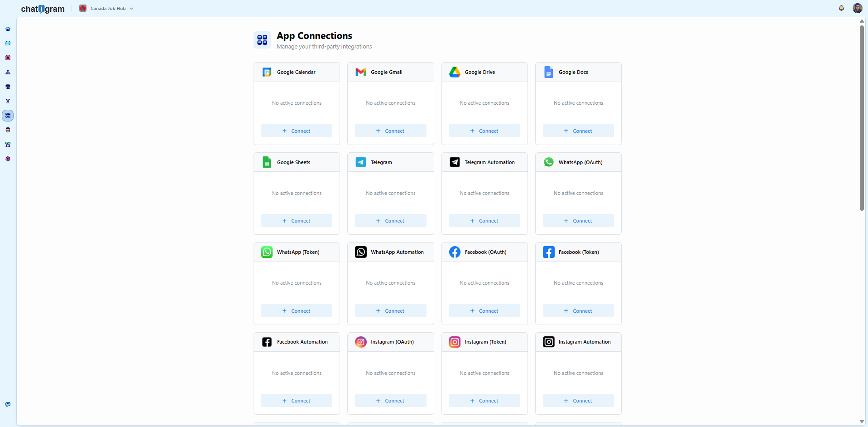Connect a Google Sheets account
This screenshot has width=868, height=427.
(297, 221)
